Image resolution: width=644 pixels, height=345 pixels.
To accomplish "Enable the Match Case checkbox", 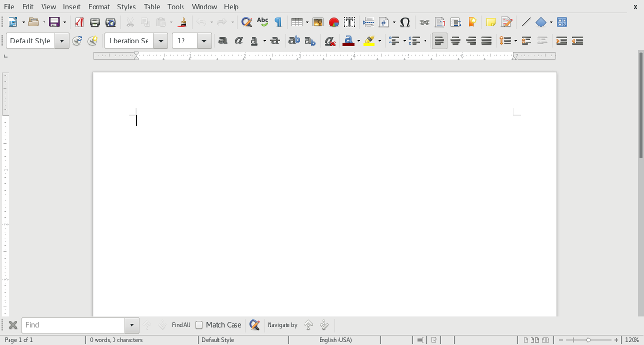I will tap(200, 325).
